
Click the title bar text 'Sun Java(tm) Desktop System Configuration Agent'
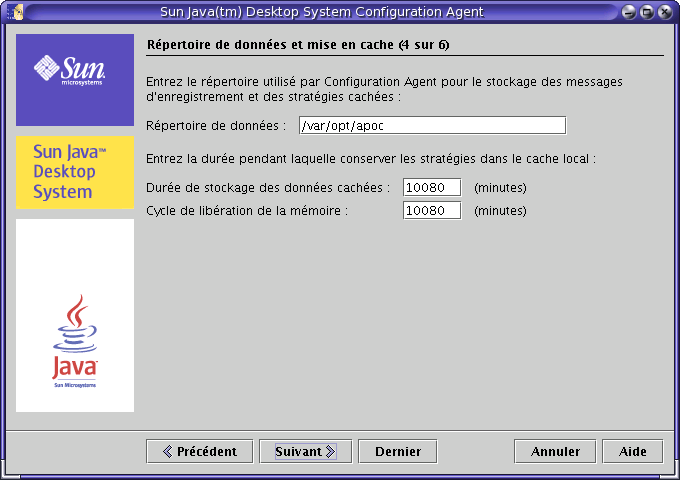[322, 12]
